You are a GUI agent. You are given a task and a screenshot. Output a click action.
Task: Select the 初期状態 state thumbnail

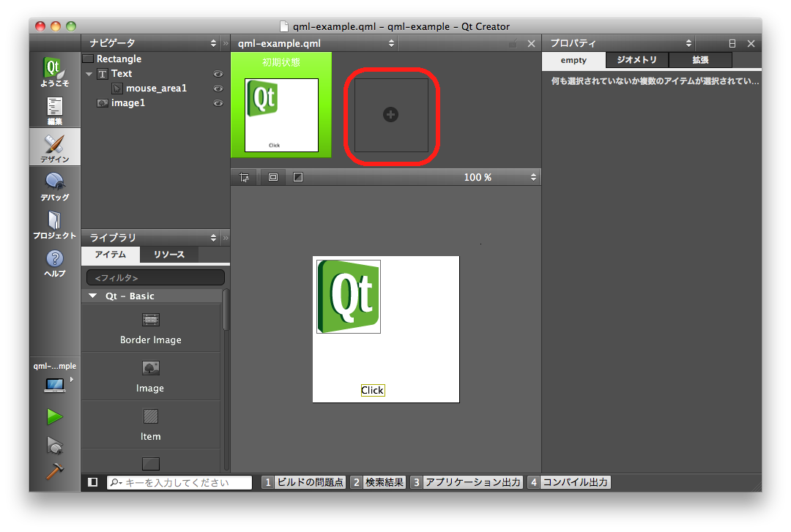click(x=281, y=114)
